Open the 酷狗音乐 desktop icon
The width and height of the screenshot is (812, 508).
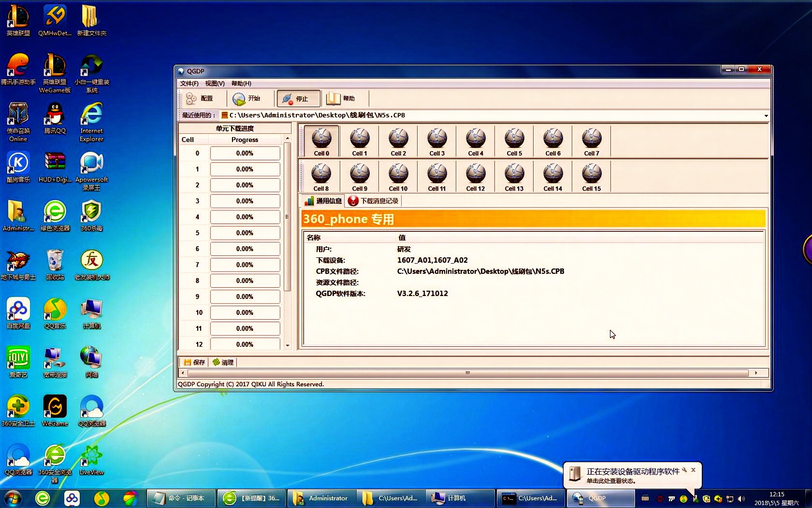18,167
